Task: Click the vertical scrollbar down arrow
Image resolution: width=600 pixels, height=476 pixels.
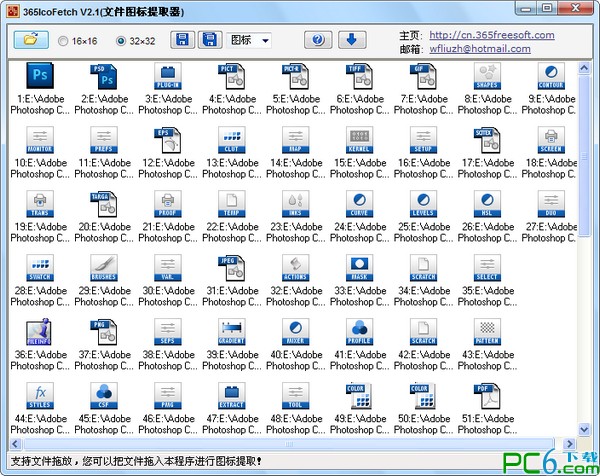Action: coord(584,429)
